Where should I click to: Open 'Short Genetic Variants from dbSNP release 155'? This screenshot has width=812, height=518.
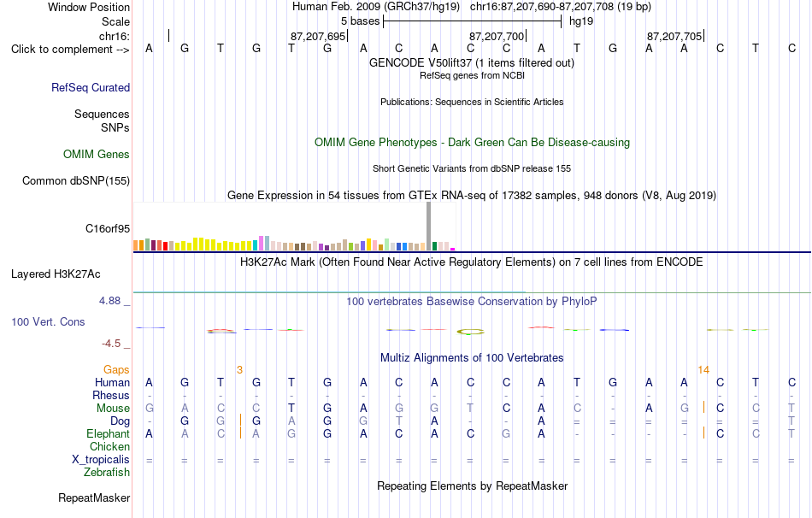point(472,169)
